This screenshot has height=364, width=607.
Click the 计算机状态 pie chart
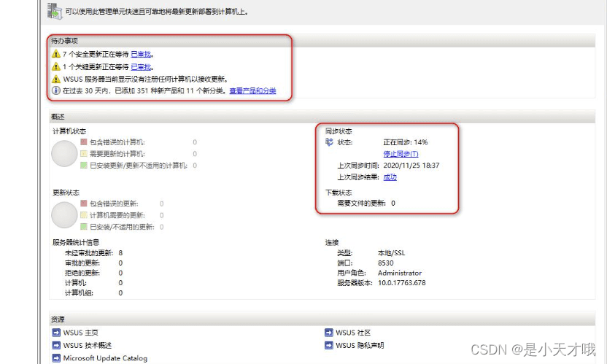[64, 153]
